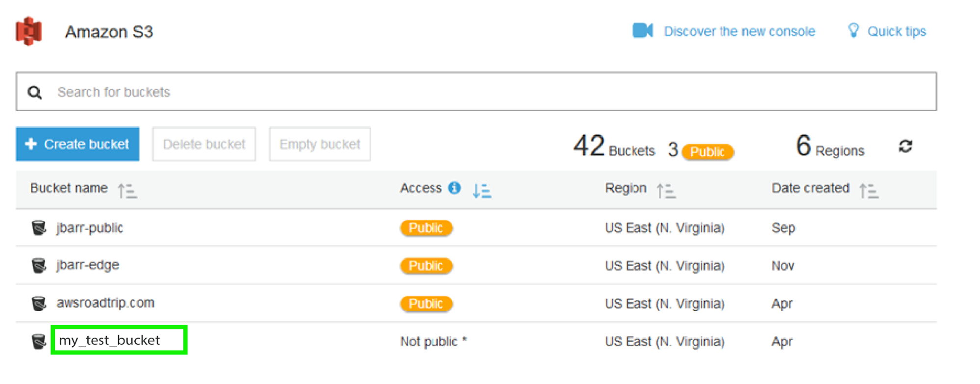Click the Sep date in jbarr-public row
The image size is (980, 384).
tap(783, 228)
